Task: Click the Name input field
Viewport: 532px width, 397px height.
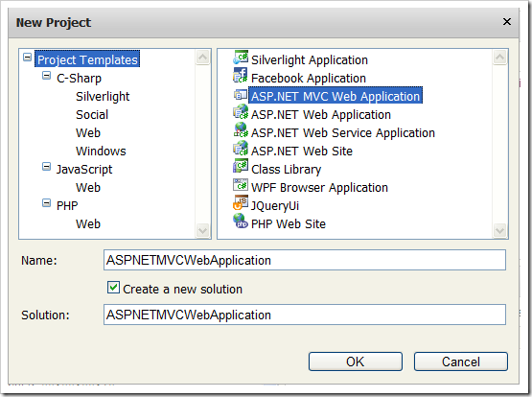Action: pos(305,260)
